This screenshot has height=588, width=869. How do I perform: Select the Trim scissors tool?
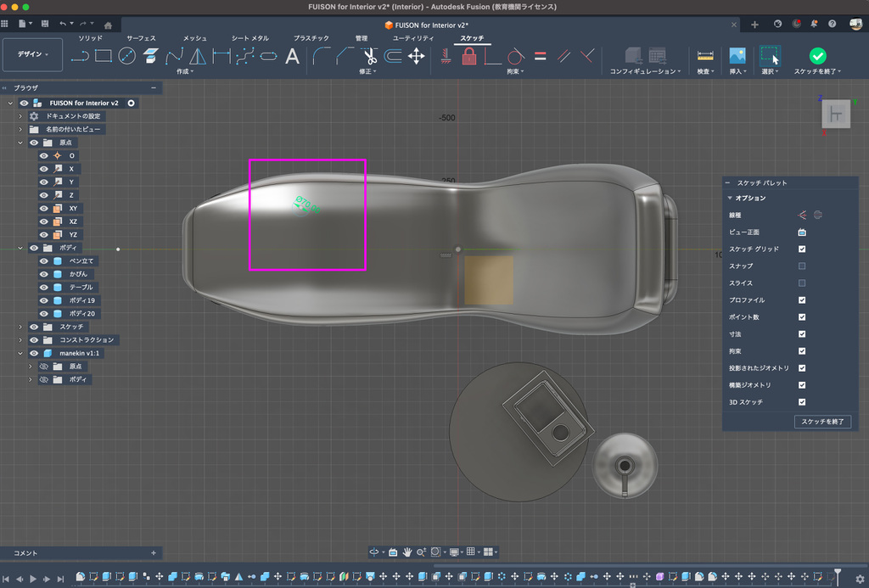pyautogui.click(x=370, y=57)
